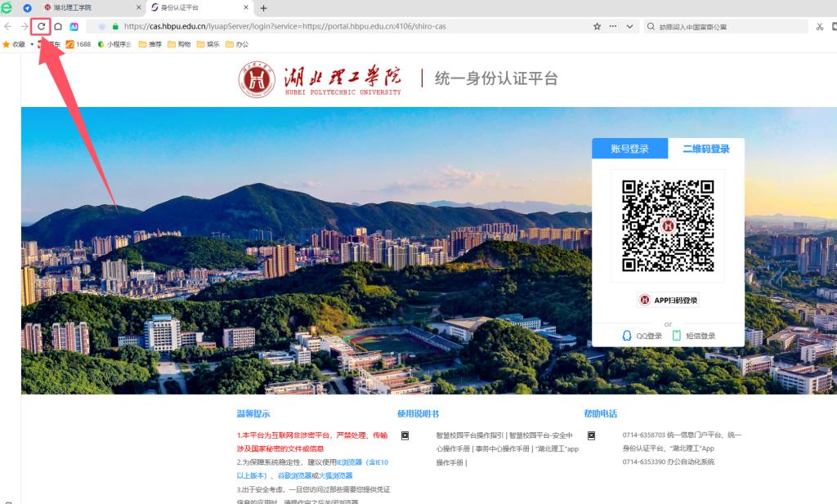Switch to the 账号登录 tab
This screenshot has width=837, height=504.
(630, 149)
